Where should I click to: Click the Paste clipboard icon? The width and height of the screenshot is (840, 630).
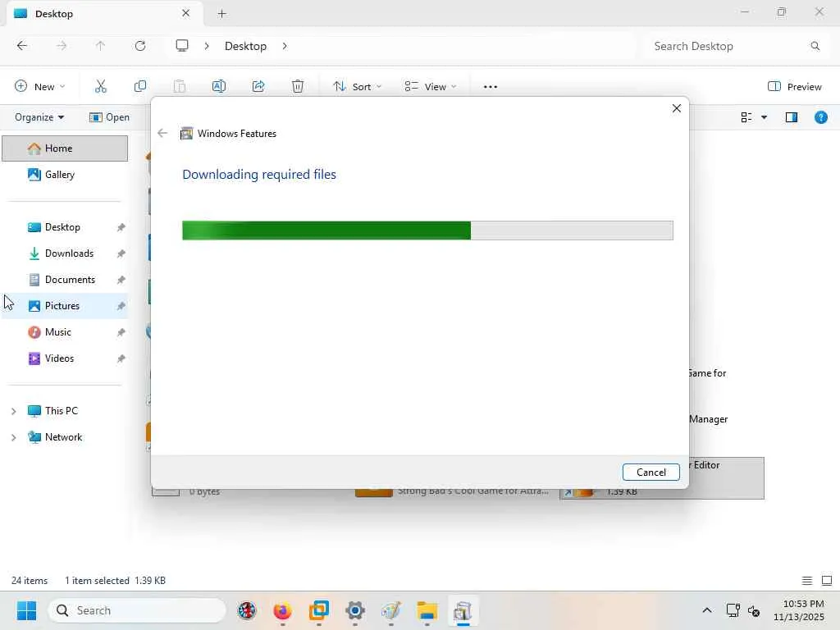180,86
